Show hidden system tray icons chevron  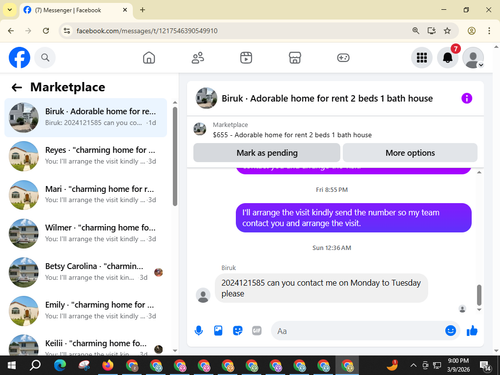pyautogui.click(x=413, y=365)
